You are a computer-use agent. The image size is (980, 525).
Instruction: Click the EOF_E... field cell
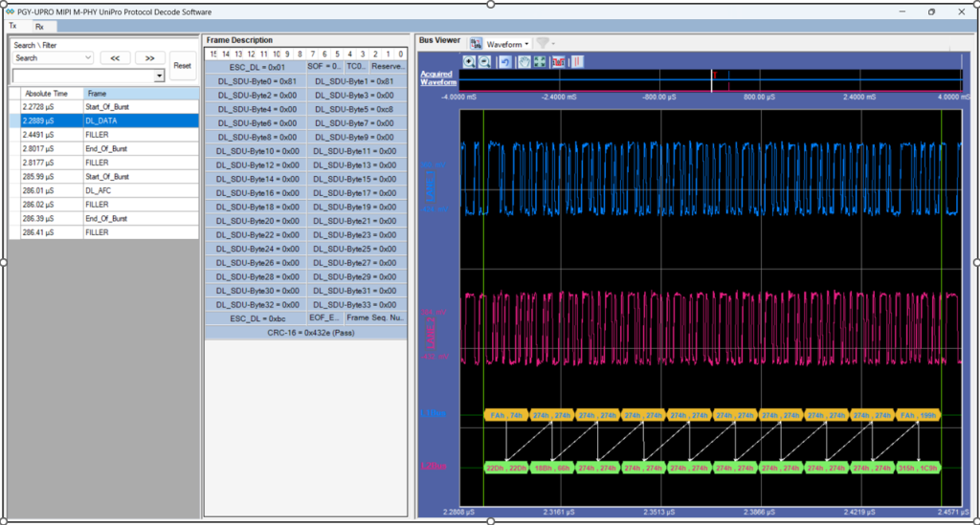(325, 317)
